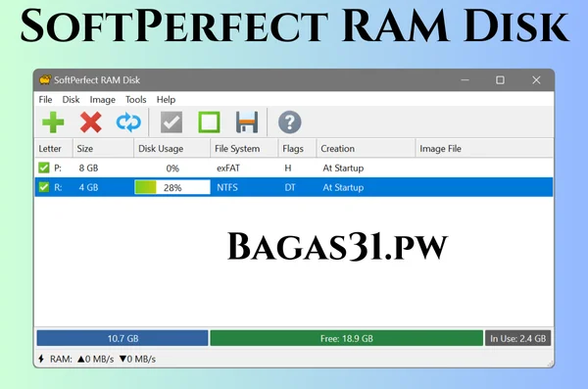Image resolution: width=588 pixels, height=389 pixels.
Task: Open the Help menu
Action: click(166, 100)
